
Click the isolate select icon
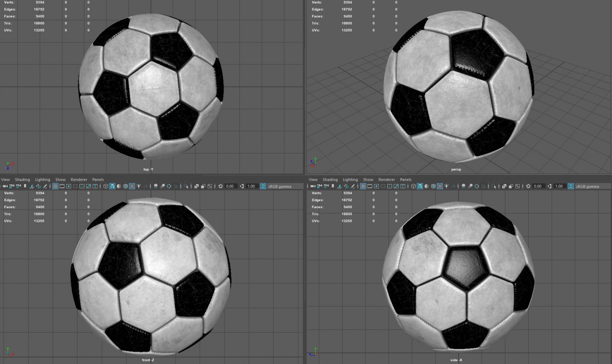(x=186, y=186)
